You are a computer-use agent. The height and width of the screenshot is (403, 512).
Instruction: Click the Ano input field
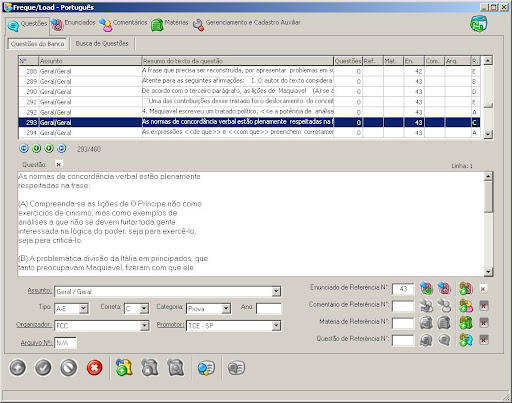click(269, 309)
